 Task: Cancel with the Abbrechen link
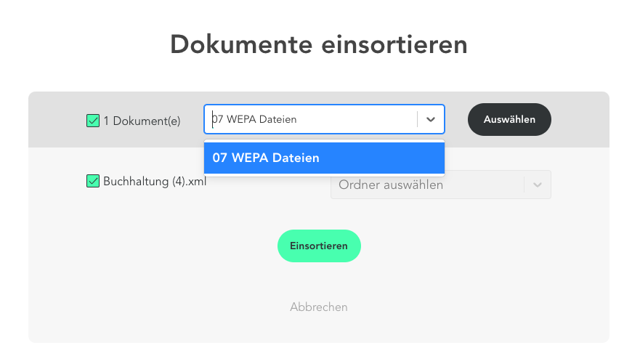click(x=319, y=307)
